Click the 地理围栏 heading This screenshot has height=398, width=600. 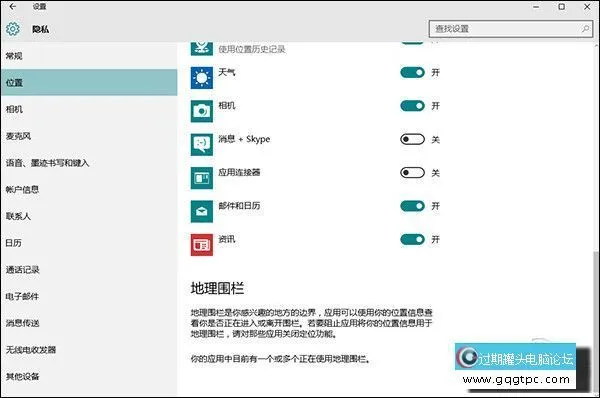pyautogui.click(x=217, y=288)
